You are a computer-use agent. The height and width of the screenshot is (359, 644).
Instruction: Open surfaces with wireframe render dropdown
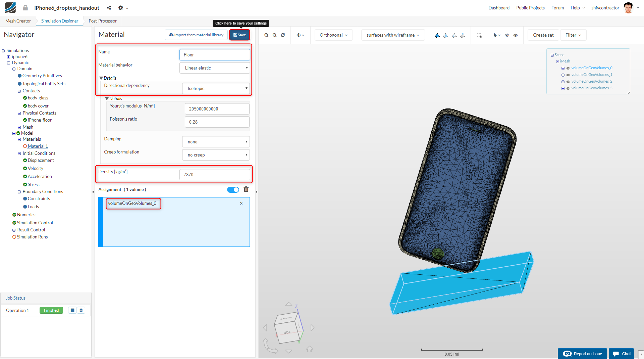coord(393,35)
